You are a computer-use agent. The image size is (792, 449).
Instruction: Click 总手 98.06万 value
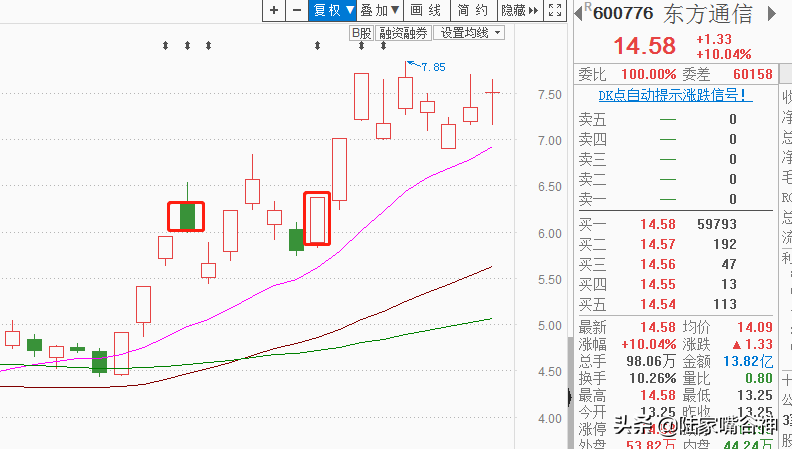pos(652,362)
